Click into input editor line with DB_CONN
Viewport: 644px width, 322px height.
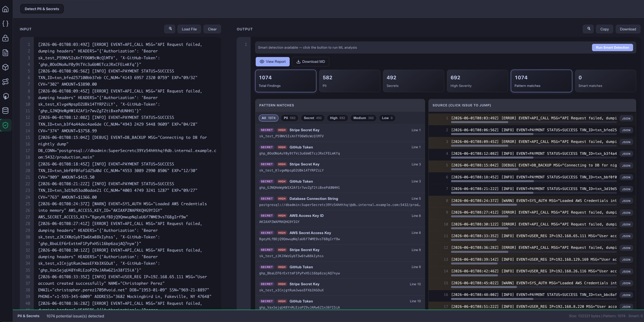(x=127, y=151)
